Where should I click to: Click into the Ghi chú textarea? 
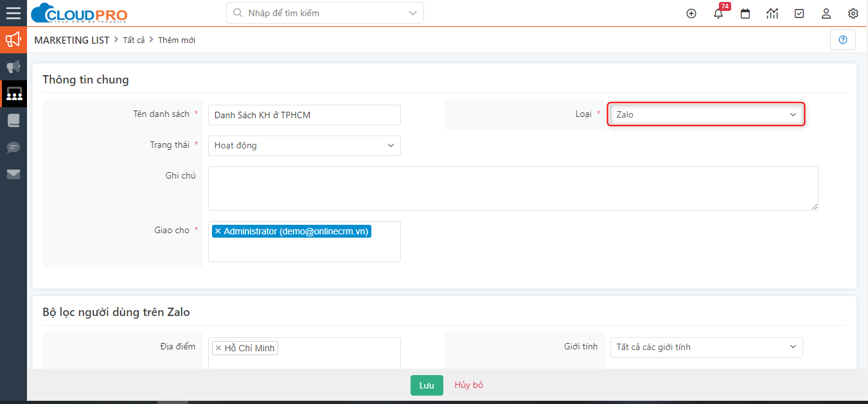click(513, 188)
